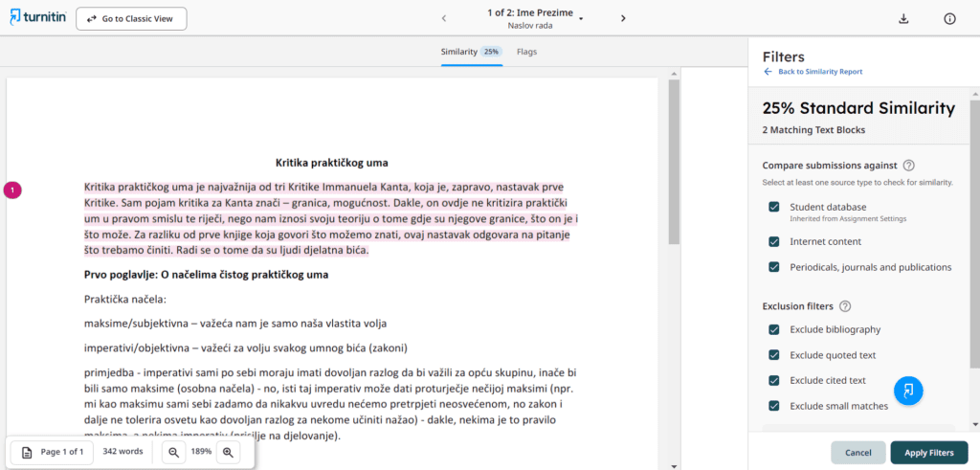Go to previous submission arrow
The width and height of the screenshot is (980, 470).
pos(444,18)
